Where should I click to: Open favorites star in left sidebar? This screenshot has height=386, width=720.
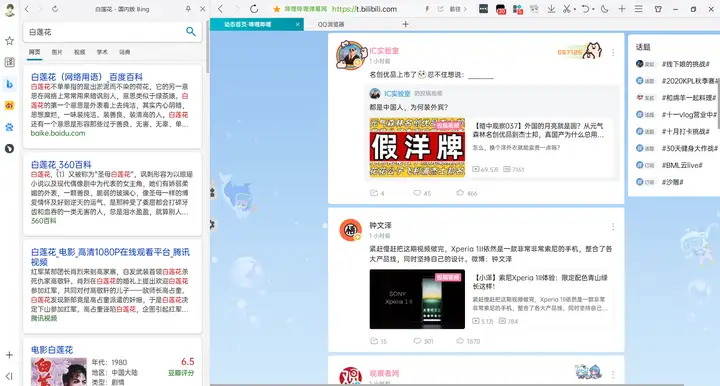tap(9, 41)
